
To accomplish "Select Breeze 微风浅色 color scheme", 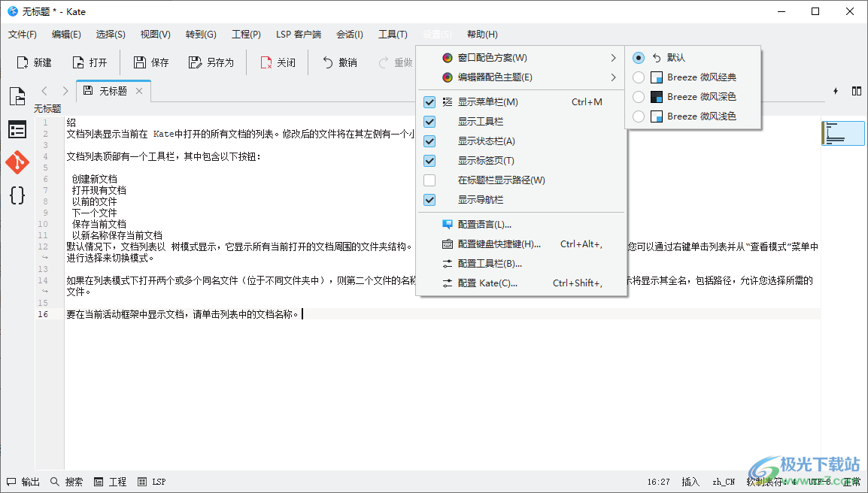I will (693, 116).
